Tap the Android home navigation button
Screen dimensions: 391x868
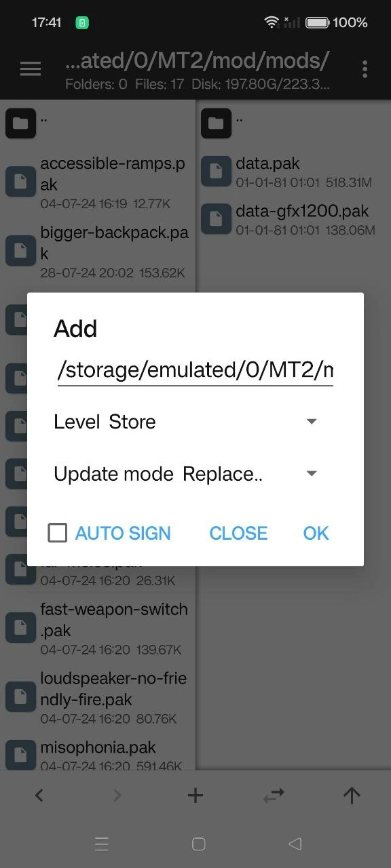[198, 844]
